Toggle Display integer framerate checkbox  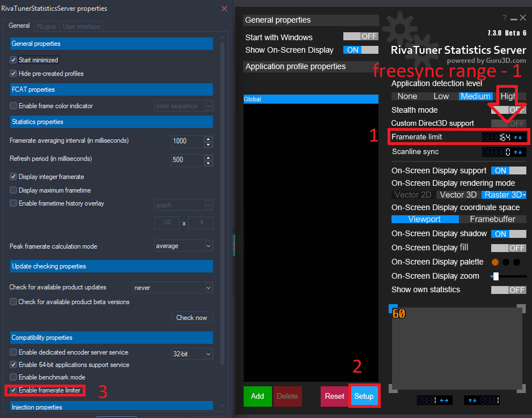(13, 176)
